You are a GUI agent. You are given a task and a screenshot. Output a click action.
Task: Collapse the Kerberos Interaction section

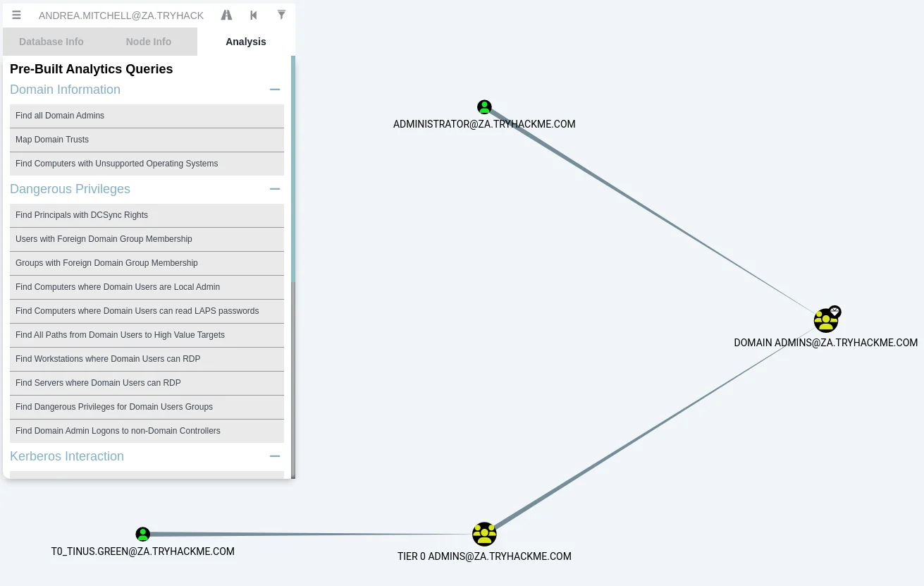(275, 456)
